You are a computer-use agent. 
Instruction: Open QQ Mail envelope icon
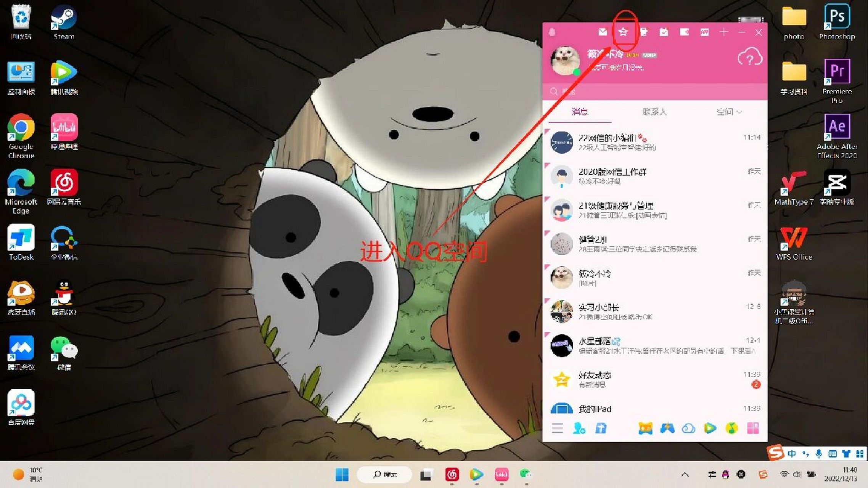coord(603,32)
